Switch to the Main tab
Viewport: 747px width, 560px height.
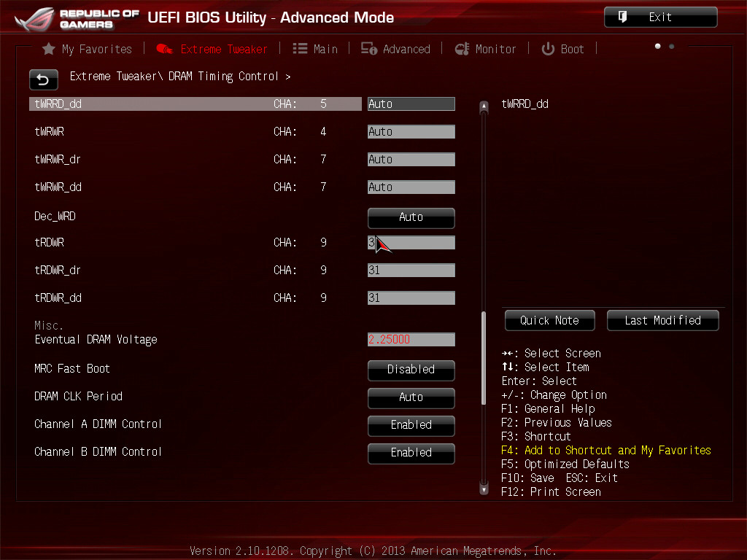point(315,49)
